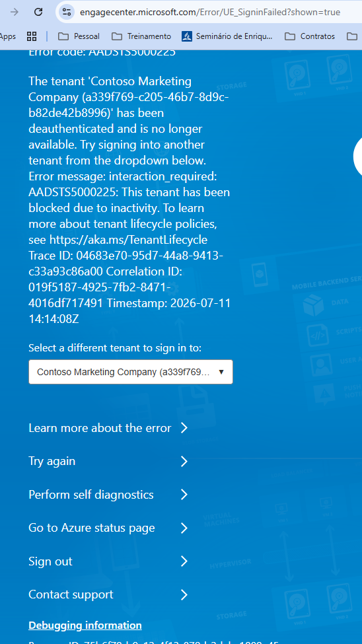Click the partially visible folder icon after Contratos
The image size is (362, 644).
click(x=352, y=36)
